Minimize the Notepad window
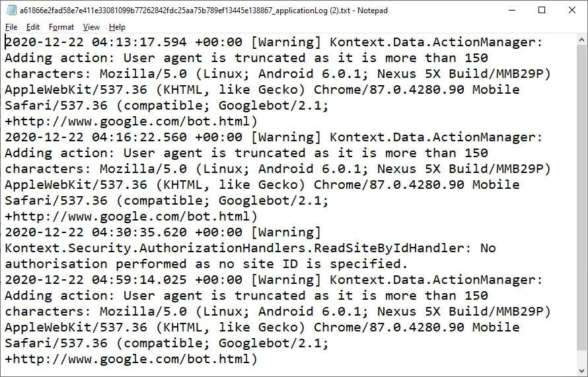 click(x=511, y=10)
